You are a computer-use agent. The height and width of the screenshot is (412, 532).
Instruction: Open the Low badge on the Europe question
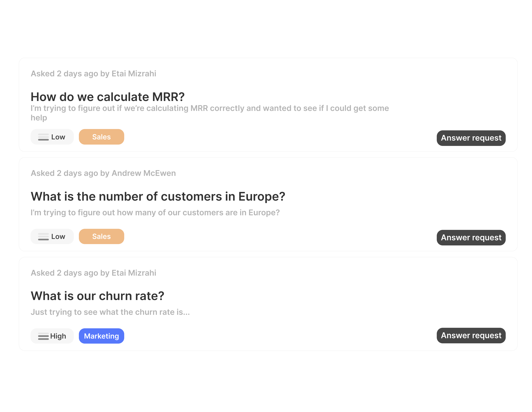pos(52,236)
